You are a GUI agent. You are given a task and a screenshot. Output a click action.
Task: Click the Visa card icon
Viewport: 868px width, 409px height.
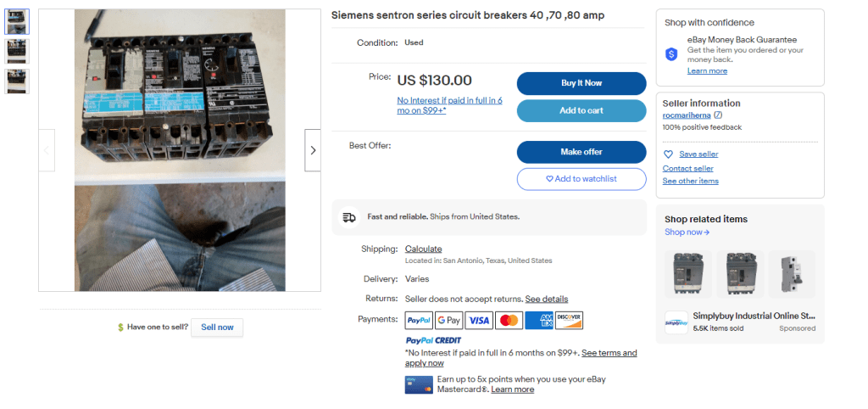(x=478, y=320)
